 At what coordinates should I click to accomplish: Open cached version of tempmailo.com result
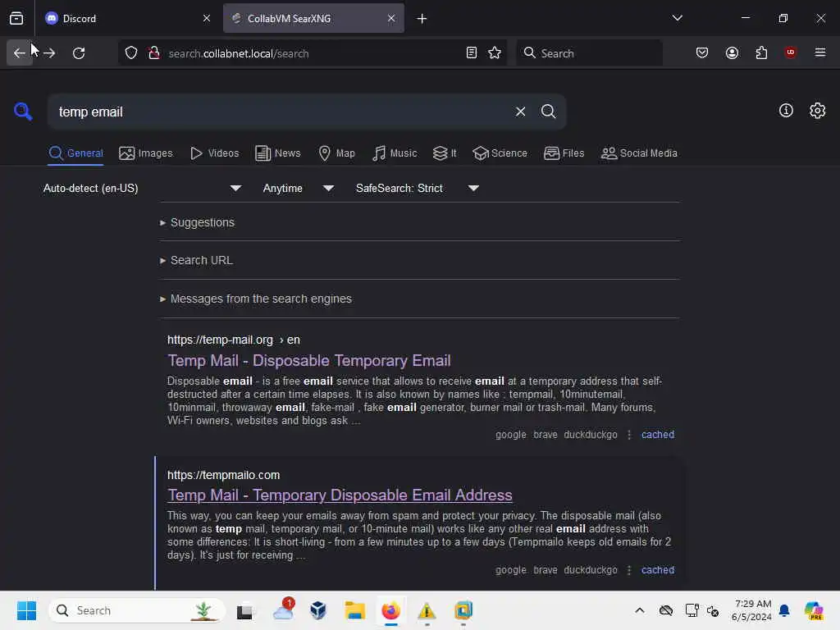(658, 570)
